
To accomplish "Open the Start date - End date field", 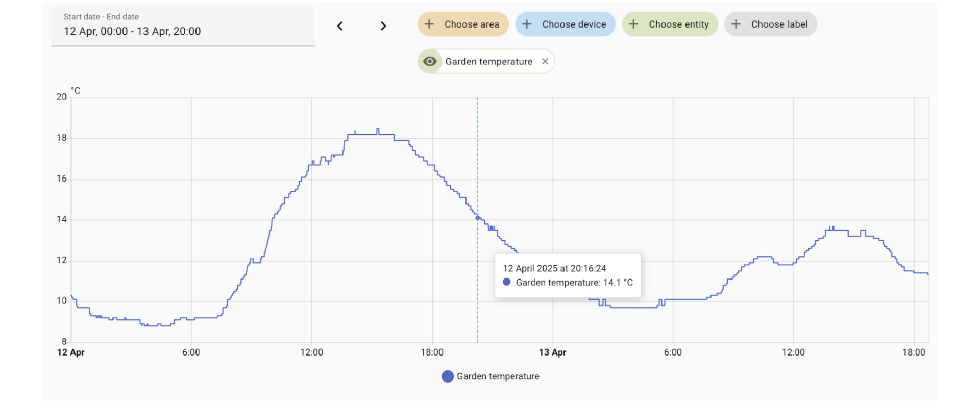I will (x=183, y=26).
